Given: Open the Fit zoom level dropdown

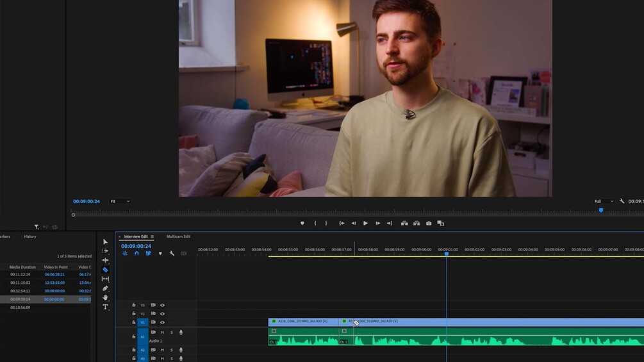Looking at the screenshot, I should point(120,201).
